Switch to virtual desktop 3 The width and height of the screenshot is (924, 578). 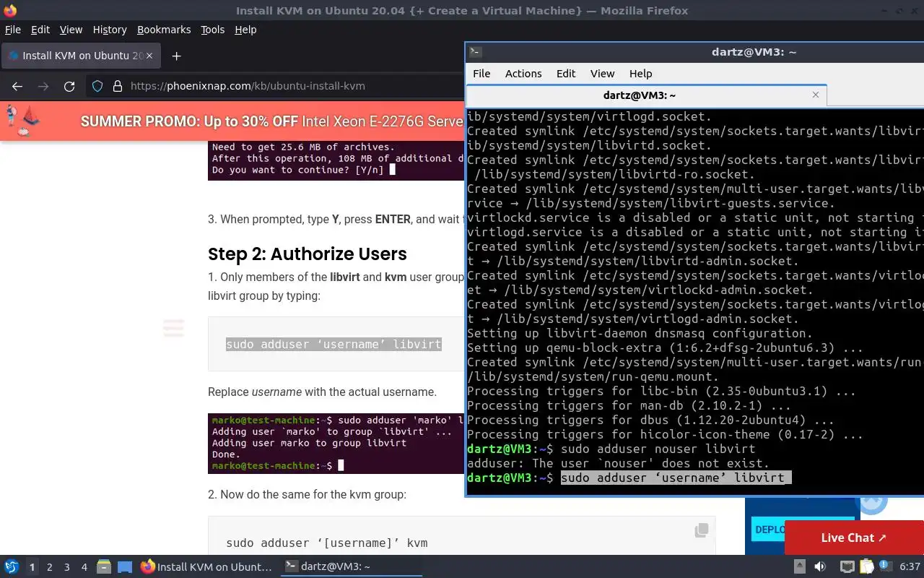point(67,567)
